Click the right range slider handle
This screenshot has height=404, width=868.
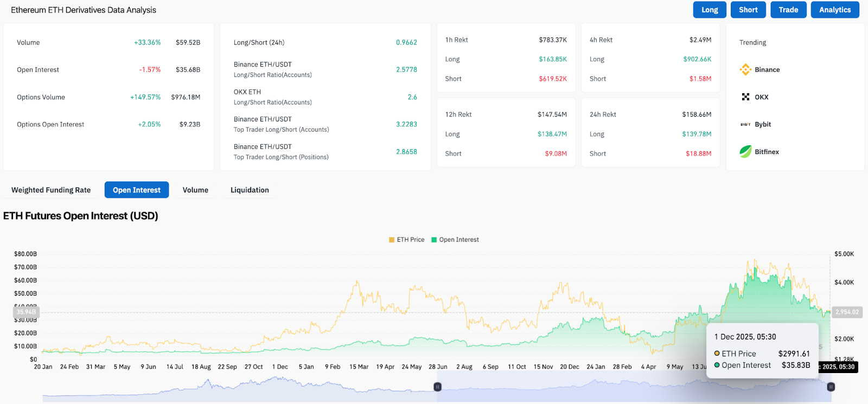[831, 387]
